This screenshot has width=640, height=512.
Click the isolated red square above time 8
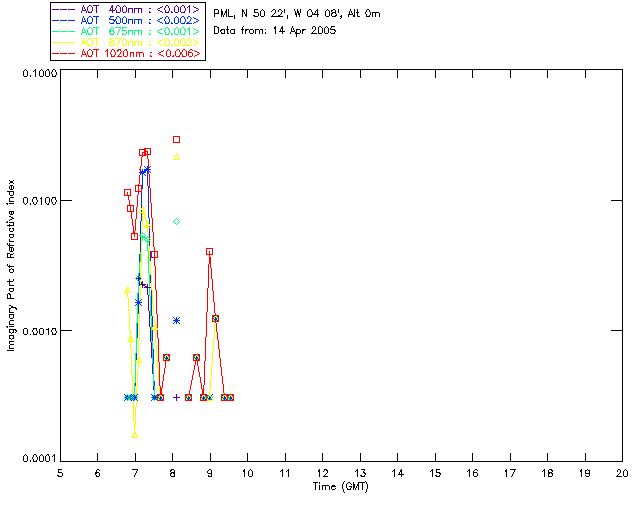pyautogui.click(x=176, y=140)
